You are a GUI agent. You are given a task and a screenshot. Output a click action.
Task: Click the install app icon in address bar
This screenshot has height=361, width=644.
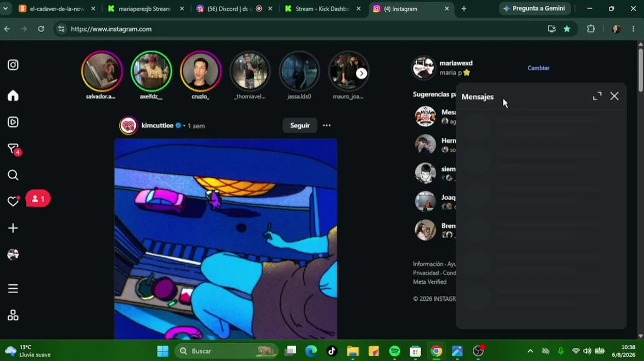coord(552,29)
